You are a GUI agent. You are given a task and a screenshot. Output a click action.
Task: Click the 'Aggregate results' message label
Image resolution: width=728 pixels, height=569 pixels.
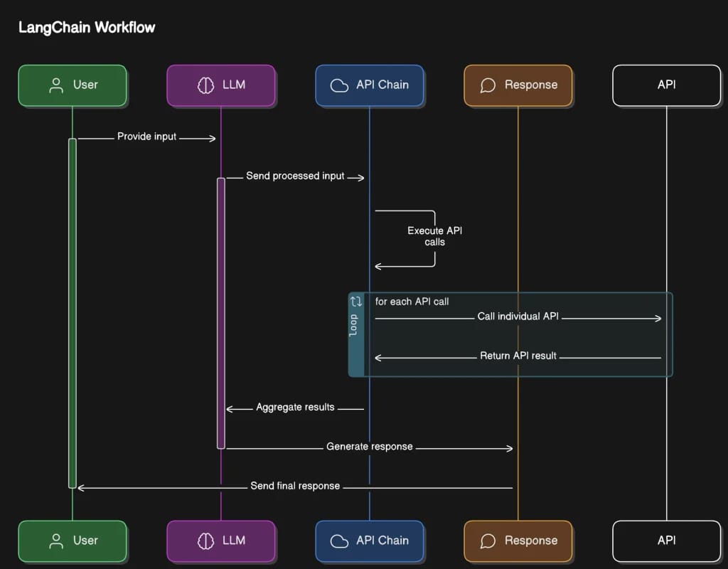pyautogui.click(x=295, y=408)
